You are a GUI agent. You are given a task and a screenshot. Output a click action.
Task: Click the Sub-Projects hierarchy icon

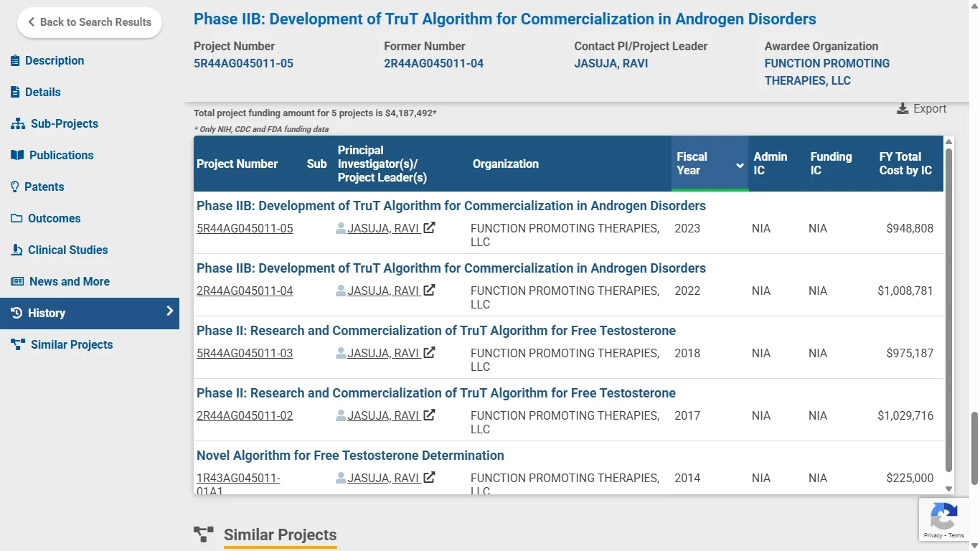click(x=17, y=124)
